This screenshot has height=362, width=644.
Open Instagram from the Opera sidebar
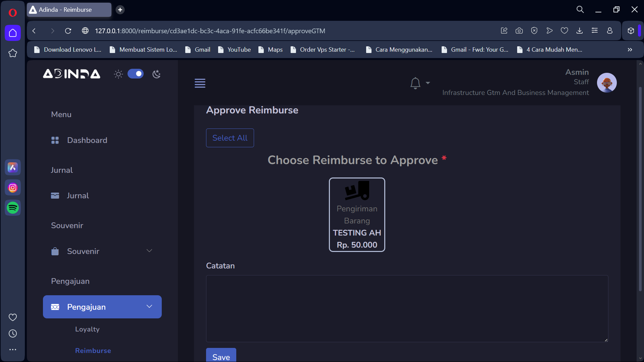pos(13,188)
